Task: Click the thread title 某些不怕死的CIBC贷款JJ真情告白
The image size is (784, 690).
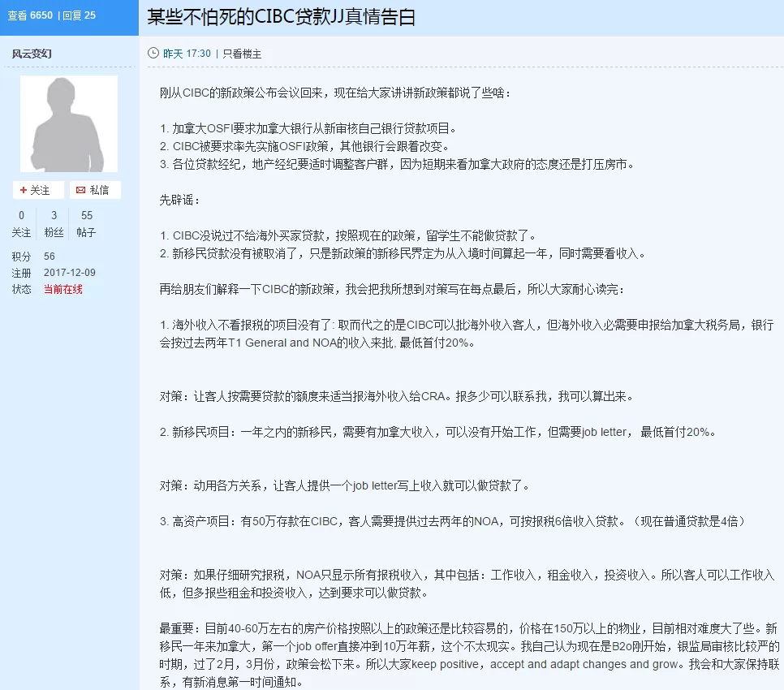Action: point(281,17)
